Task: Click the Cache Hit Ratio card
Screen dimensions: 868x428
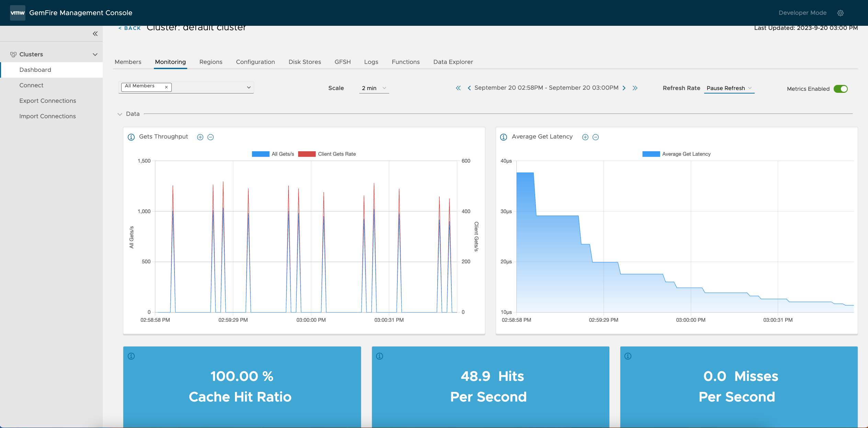Action: [242, 387]
